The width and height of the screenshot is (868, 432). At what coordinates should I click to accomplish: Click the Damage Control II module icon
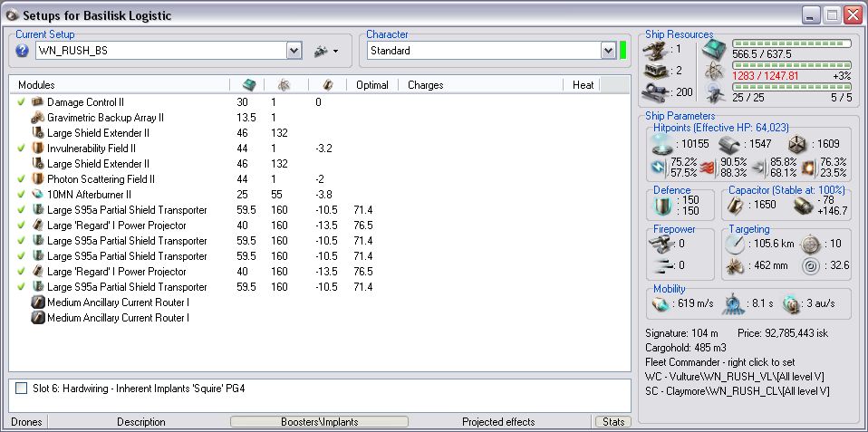point(38,102)
